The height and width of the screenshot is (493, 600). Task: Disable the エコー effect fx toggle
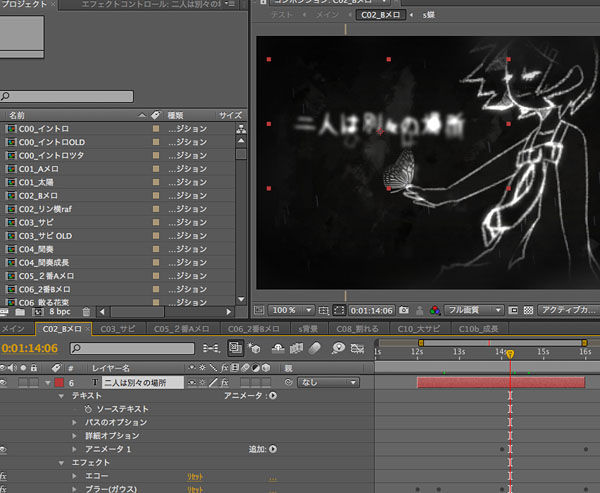(x=3, y=476)
